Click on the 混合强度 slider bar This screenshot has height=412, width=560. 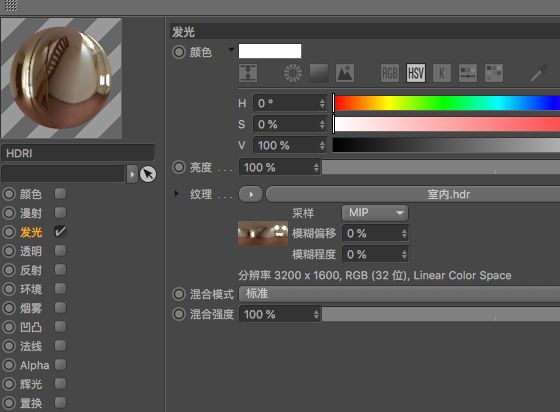pyautogui.click(x=441, y=315)
